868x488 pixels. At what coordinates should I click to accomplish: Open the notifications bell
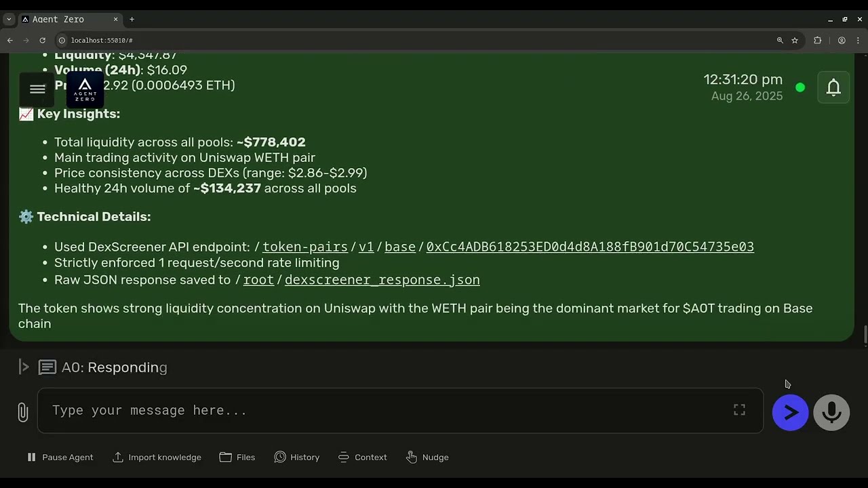point(833,87)
